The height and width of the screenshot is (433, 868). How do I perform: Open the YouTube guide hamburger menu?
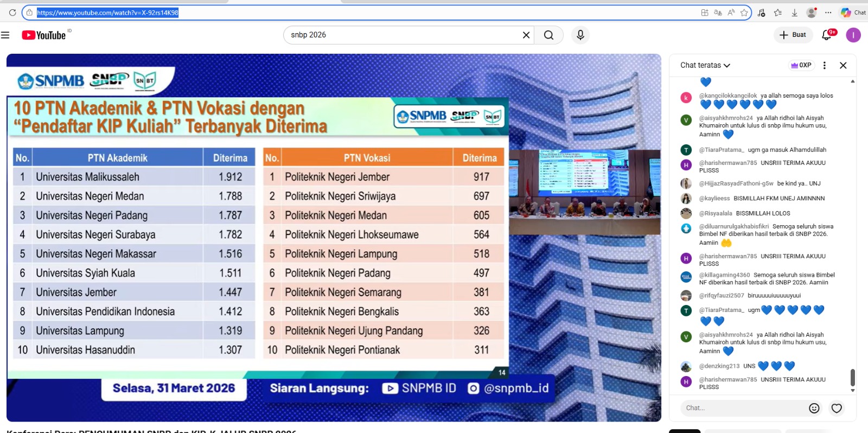(5, 35)
